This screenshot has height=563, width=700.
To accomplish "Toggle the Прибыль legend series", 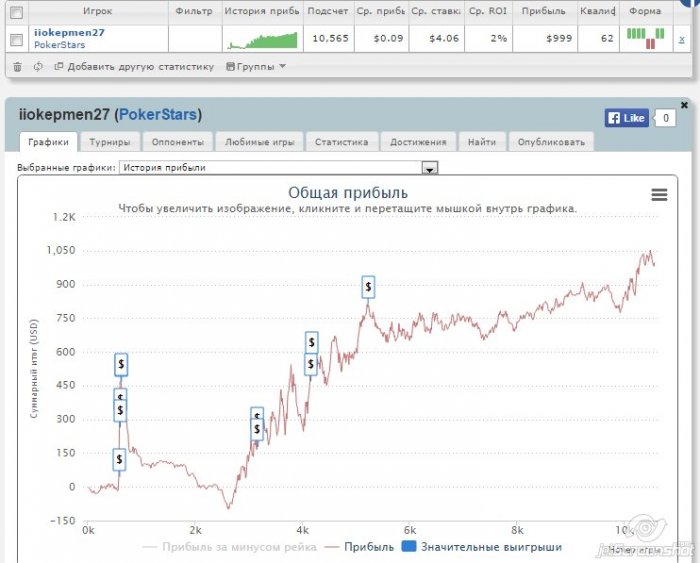I will tap(360, 547).
